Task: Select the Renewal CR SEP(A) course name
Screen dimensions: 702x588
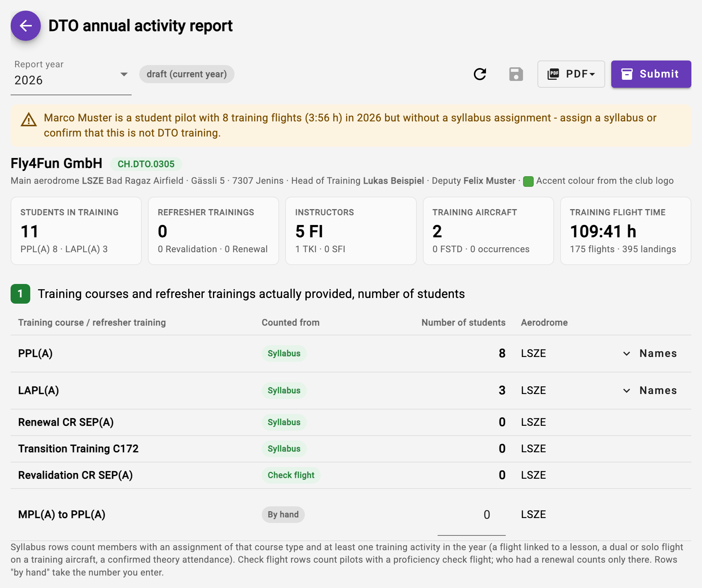Action: click(x=66, y=422)
